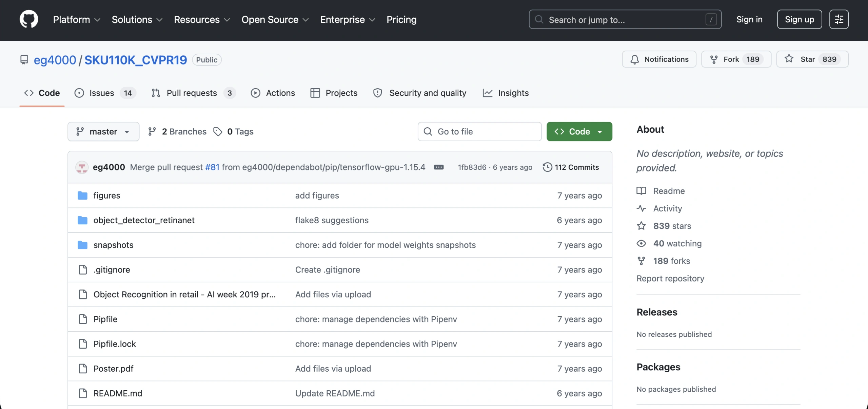Click Report repository link
Viewport: 868px width, 409px height.
point(670,279)
